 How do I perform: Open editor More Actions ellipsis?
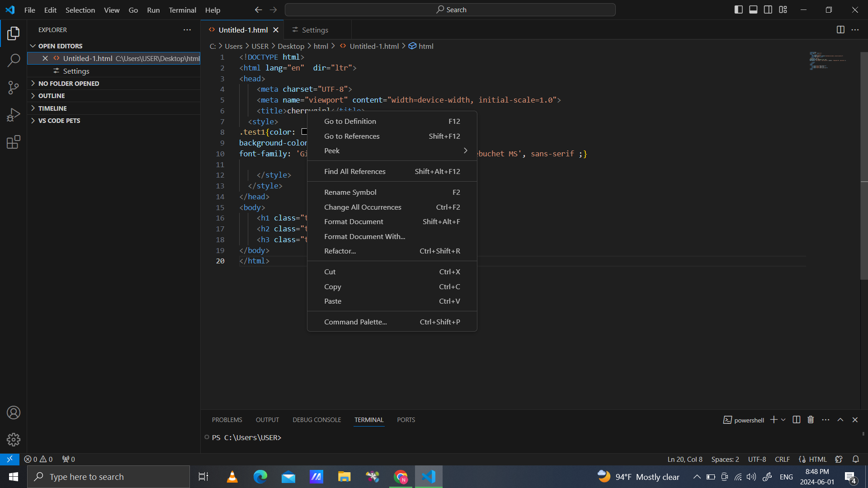pos(855,30)
